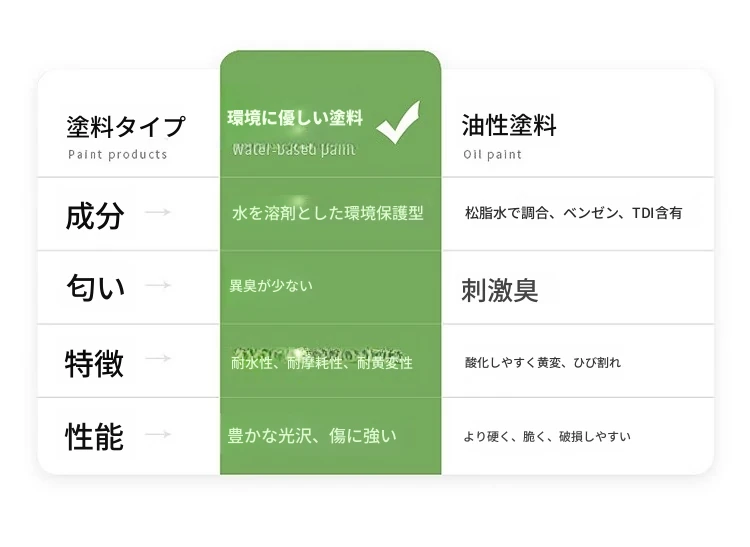Viewport: 750px width, 547px height.
Task: Click the arrow next to 成分
Action: (157, 212)
